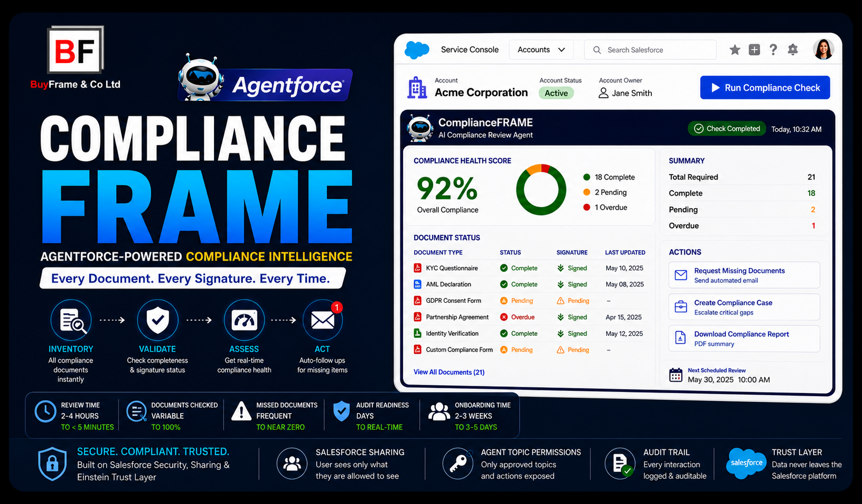Click the plus global actions icon

[754, 50]
